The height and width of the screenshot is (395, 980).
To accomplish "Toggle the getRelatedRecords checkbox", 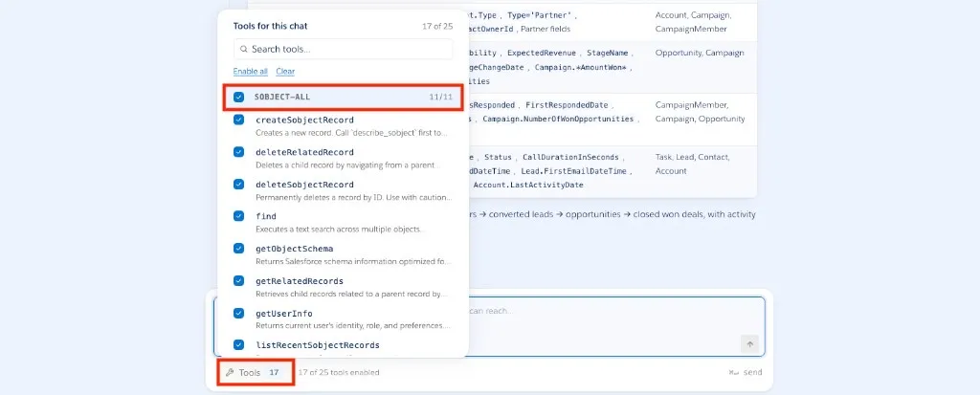I will pos(238,280).
